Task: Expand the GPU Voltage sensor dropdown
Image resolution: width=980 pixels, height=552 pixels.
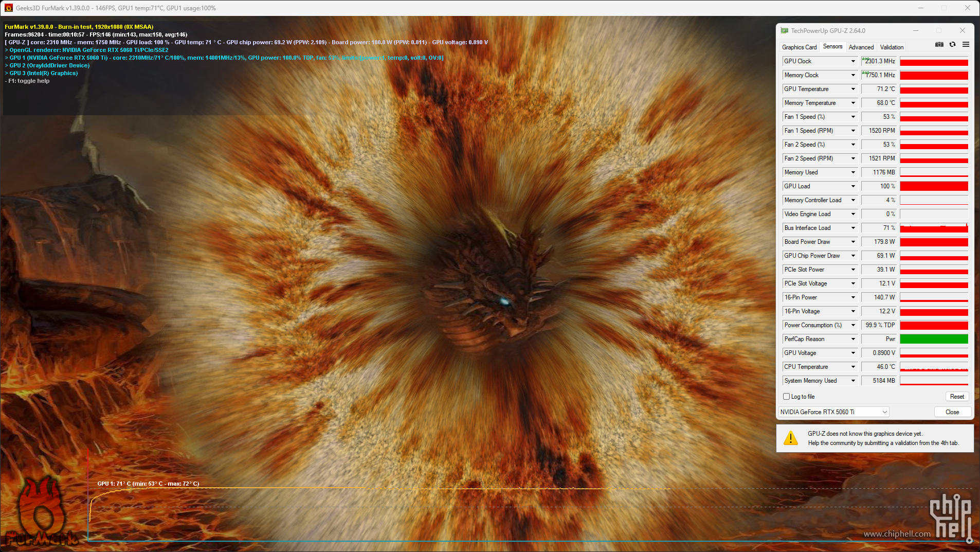Action: coord(853,353)
